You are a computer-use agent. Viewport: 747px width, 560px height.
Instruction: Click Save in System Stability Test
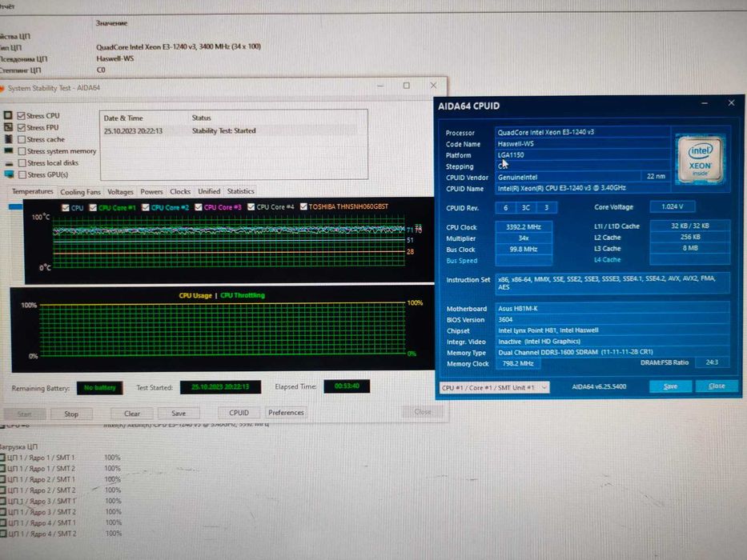click(179, 413)
